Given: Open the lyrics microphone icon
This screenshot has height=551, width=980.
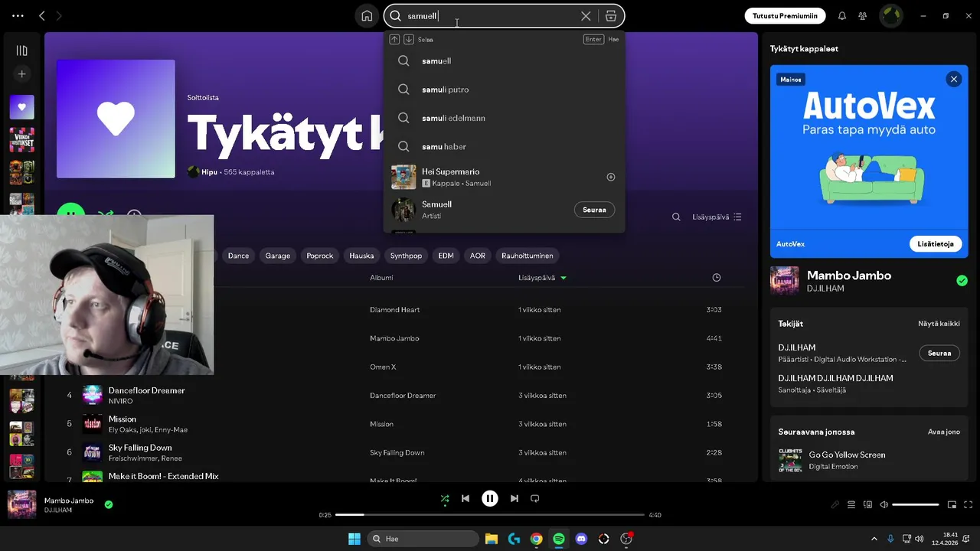Looking at the screenshot, I should point(835,505).
